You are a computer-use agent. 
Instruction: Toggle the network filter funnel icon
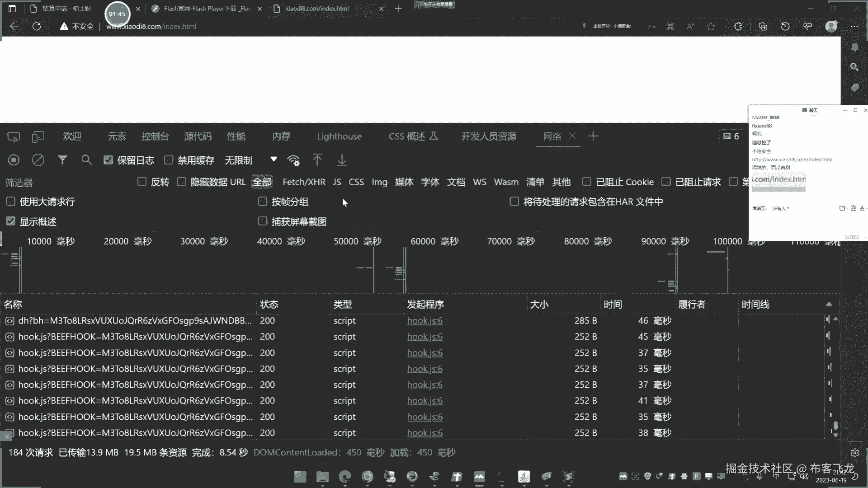click(x=62, y=160)
